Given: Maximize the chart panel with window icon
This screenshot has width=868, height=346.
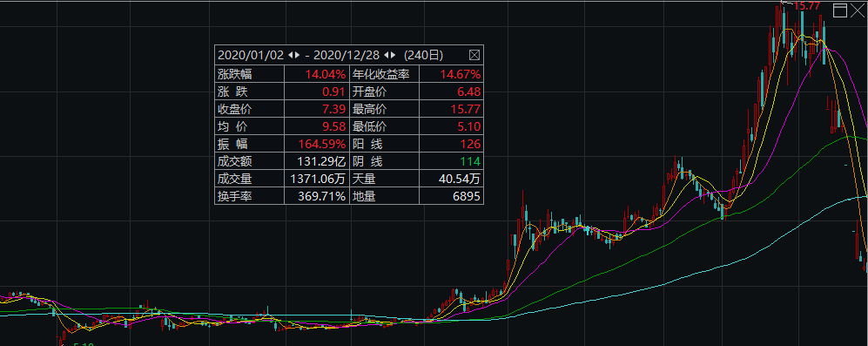Looking at the screenshot, I should [x=840, y=10].
